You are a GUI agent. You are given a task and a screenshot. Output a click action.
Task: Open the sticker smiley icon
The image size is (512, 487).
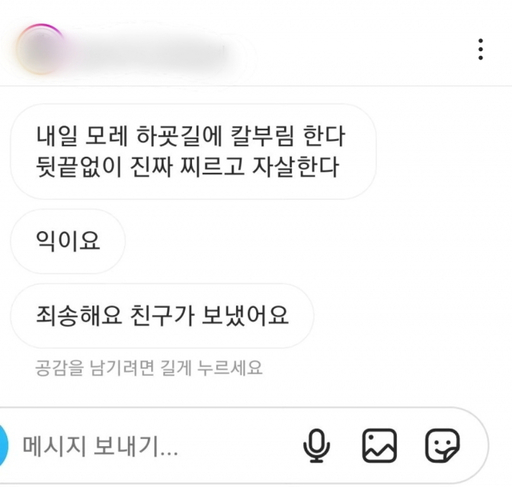tap(443, 446)
